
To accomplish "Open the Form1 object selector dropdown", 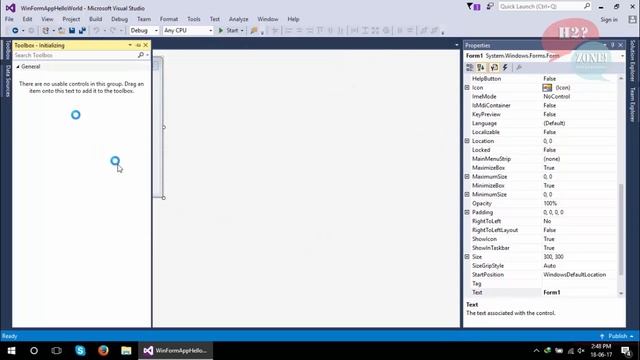I will point(622,56).
